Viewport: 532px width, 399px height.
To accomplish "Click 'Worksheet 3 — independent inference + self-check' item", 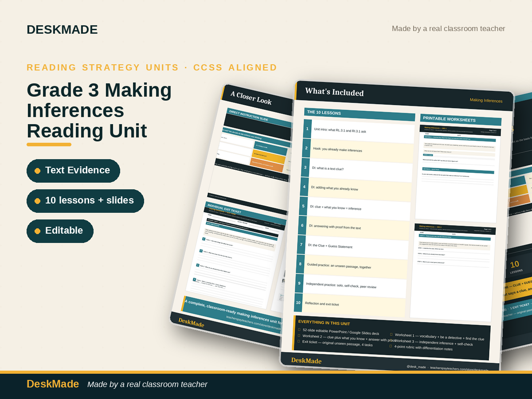I will 434,343.
